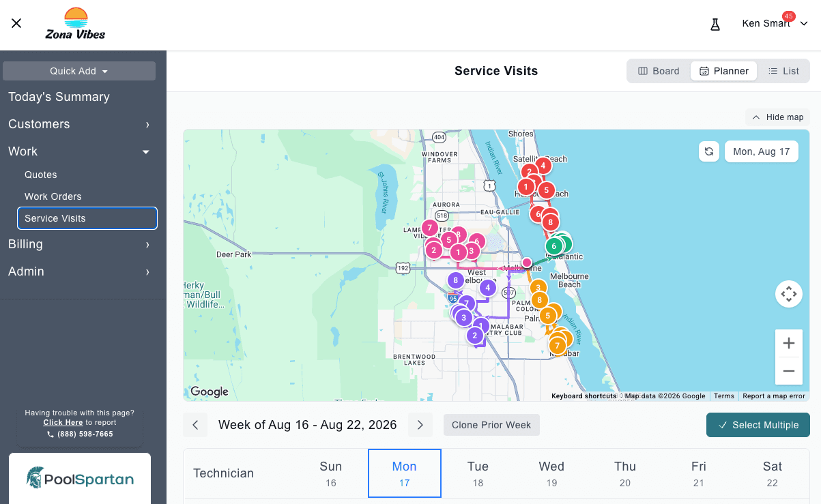This screenshot has height=504, width=821.
Task: Open the Quick Add dropdown
Action: click(79, 71)
